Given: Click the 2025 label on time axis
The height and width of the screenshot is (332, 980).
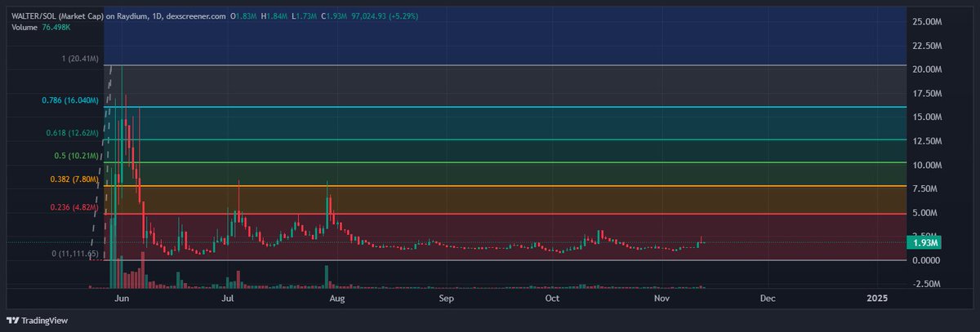Looking at the screenshot, I should (x=878, y=299).
